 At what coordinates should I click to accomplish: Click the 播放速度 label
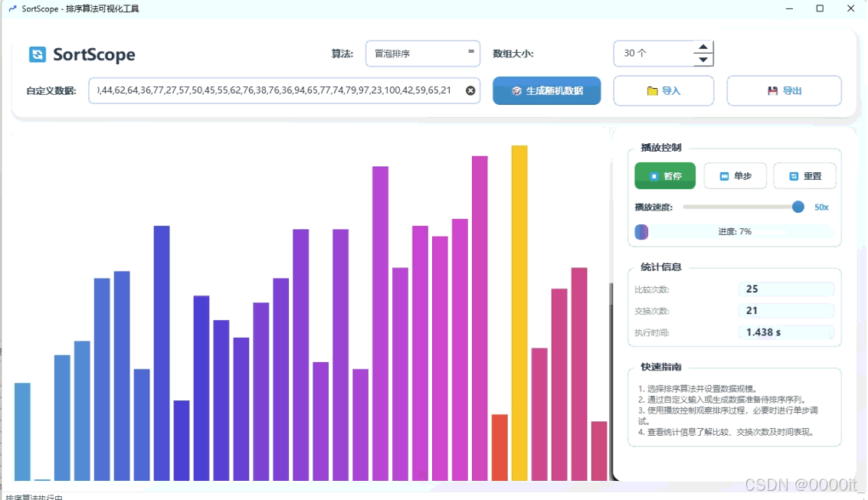[653, 208]
